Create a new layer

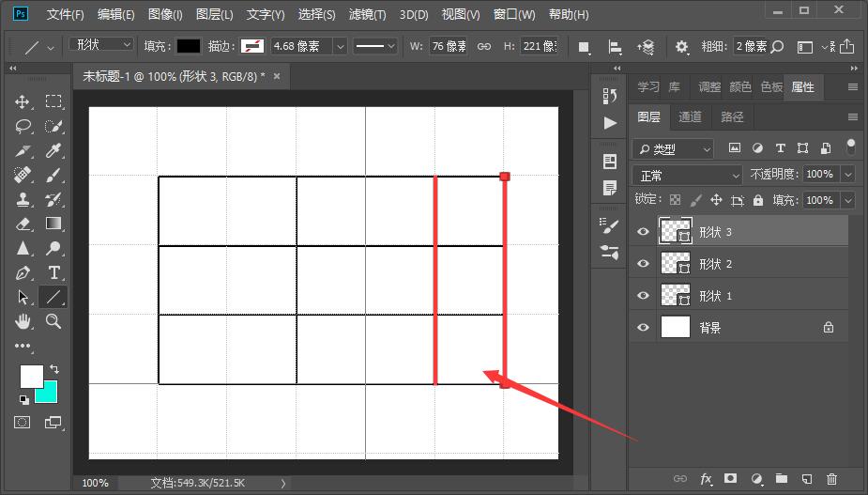pos(807,479)
